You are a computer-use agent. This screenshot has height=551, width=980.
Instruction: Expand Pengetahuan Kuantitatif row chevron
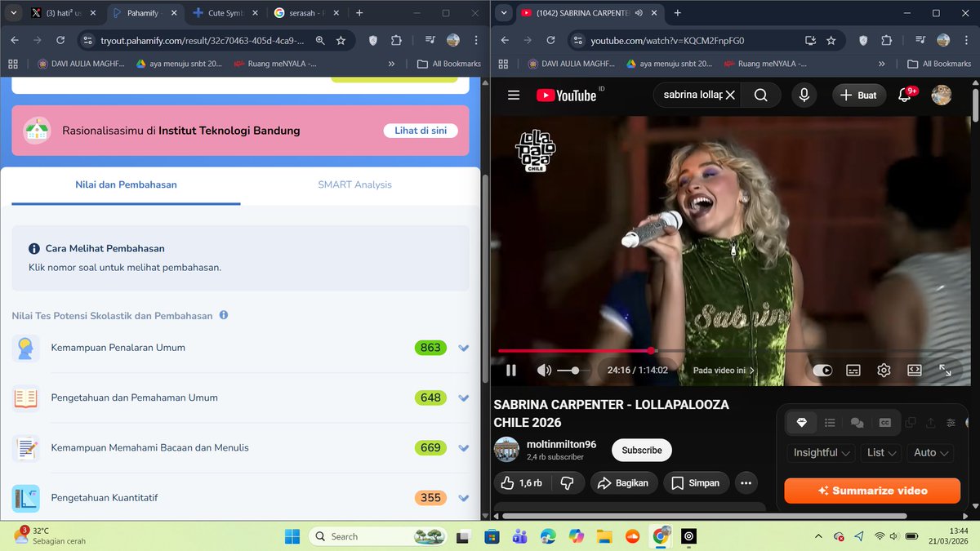[464, 497]
